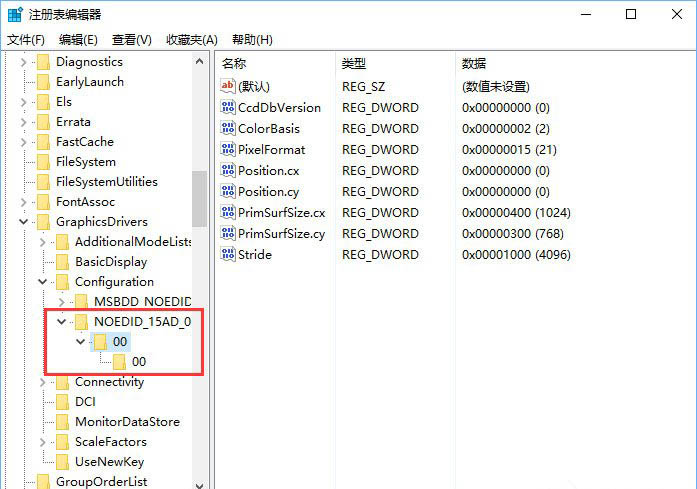Collapse the NOEDID_15AD_0 key
This screenshot has width=697, height=489.
tap(61, 322)
